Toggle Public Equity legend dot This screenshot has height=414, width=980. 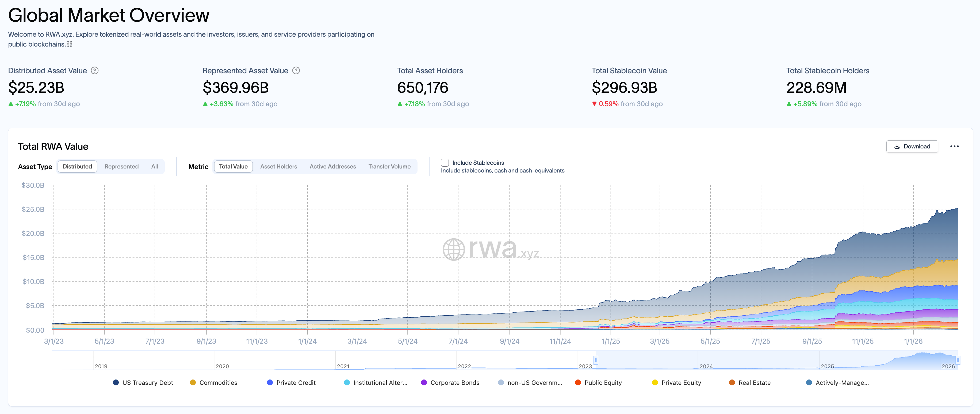(x=578, y=382)
